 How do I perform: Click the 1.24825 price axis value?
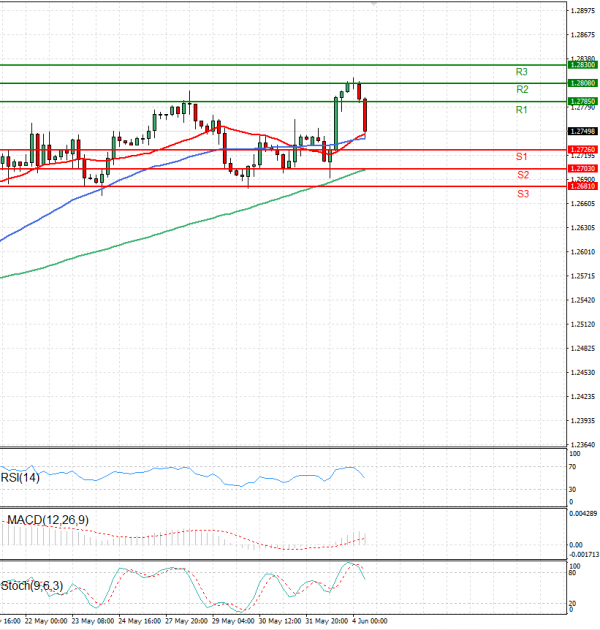coord(583,348)
